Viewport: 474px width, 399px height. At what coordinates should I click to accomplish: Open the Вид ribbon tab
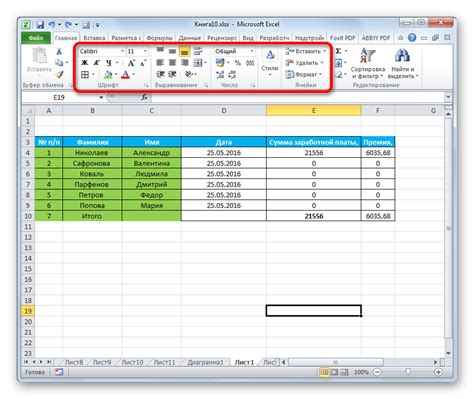coord(248,38)
